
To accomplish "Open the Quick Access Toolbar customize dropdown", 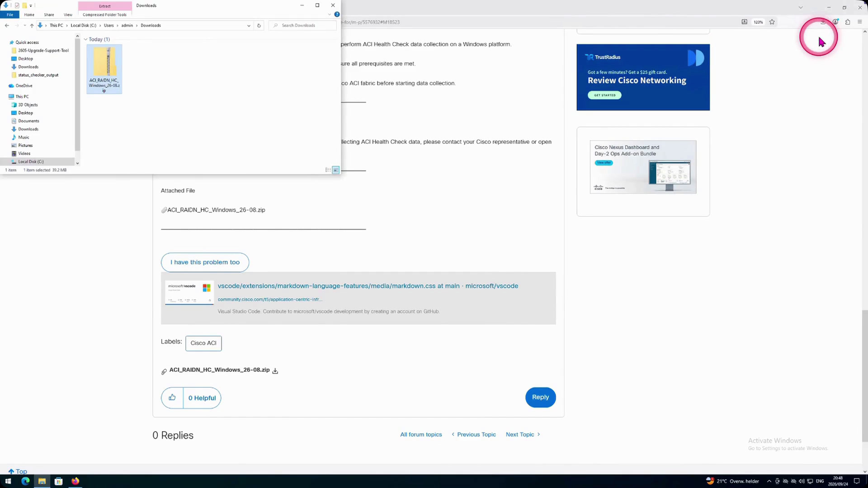I will (x=31, y=5).
